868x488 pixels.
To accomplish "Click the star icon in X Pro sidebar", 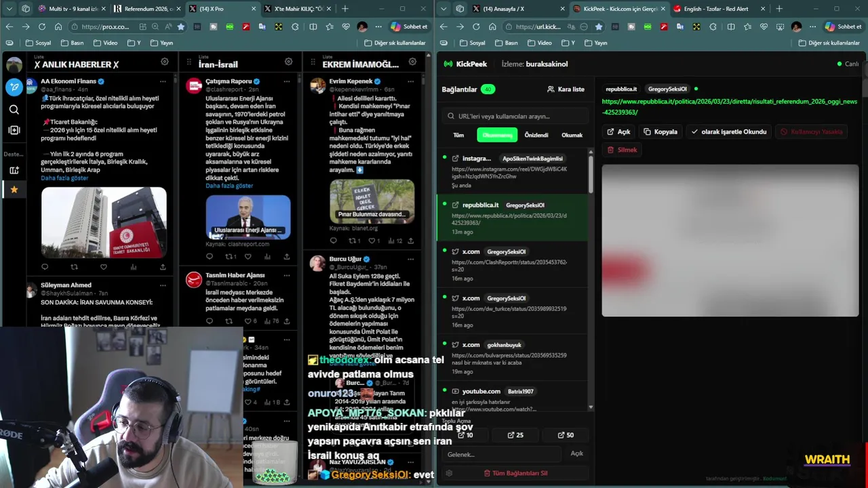I will coord(14,190).
